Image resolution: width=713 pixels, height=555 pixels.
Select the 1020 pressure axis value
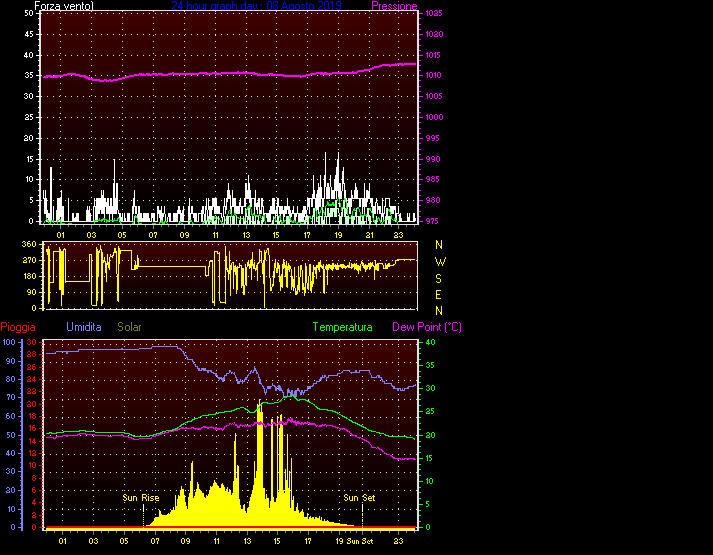[434, 35]
